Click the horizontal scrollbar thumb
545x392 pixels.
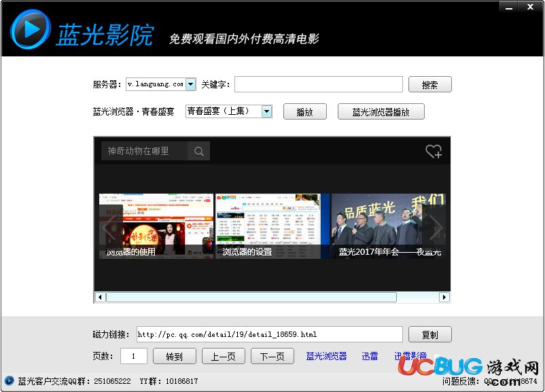pos(251,297)
